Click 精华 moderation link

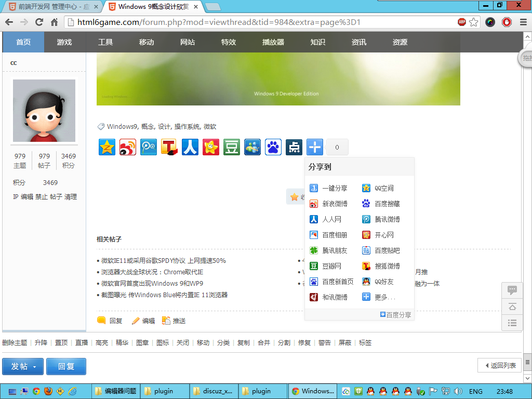point(122,343)
